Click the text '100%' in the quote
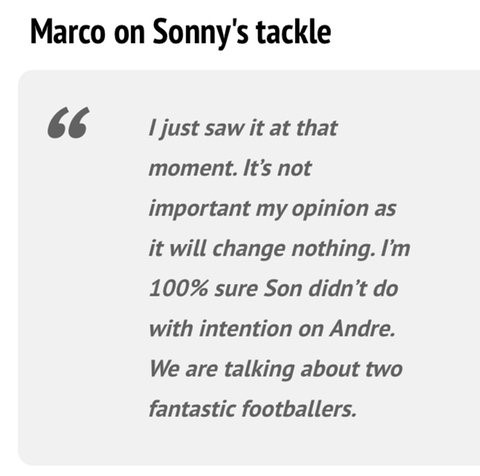The image size is (480, 476). [x=178, y=288]
